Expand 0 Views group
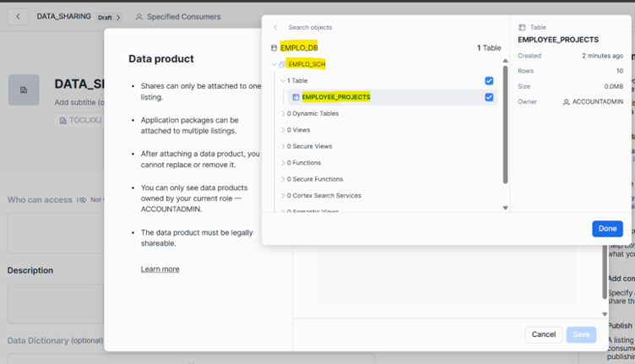 tap(283, 130)
